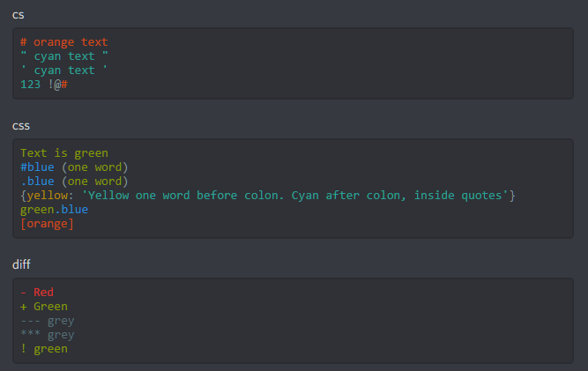Click the "green.blue" line
This screenshot has width=588, height=371.
tap(54, 210)
